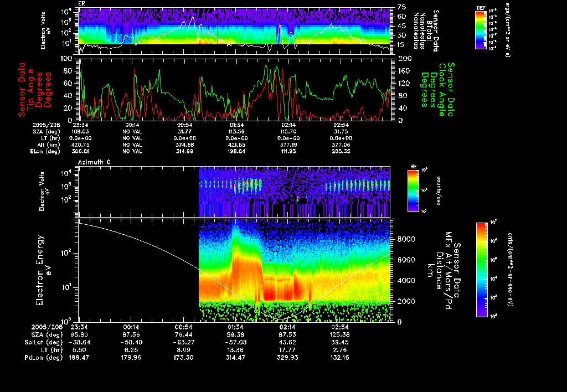Screen dimensions: 567x392
Task: Click the 'Electron Energy' axis label
Action: 40,271
